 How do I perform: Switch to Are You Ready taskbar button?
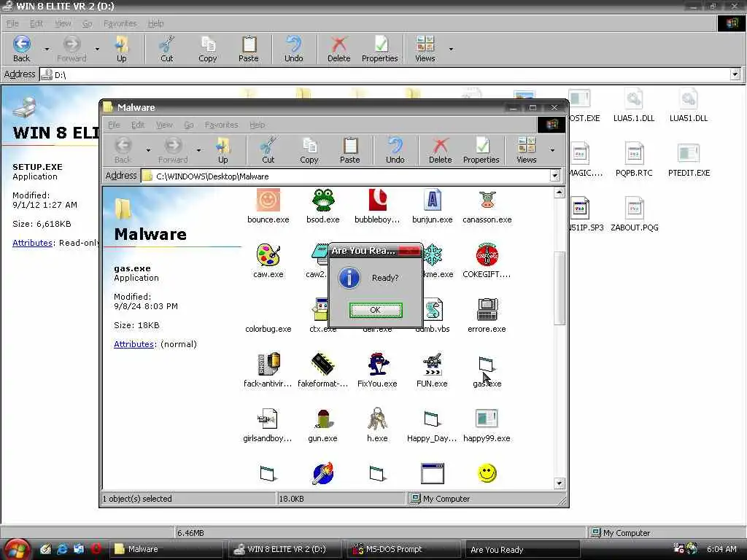pos(522,550)
